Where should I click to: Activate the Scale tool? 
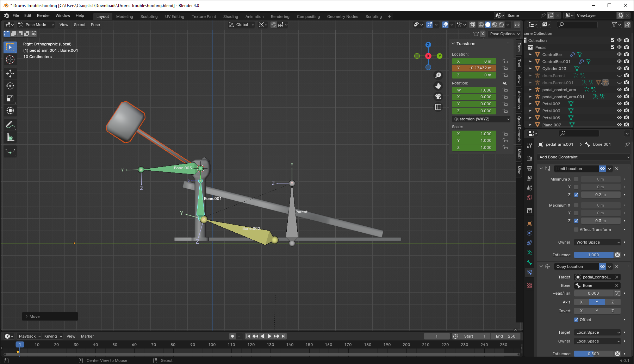click(x=10, y=99)
